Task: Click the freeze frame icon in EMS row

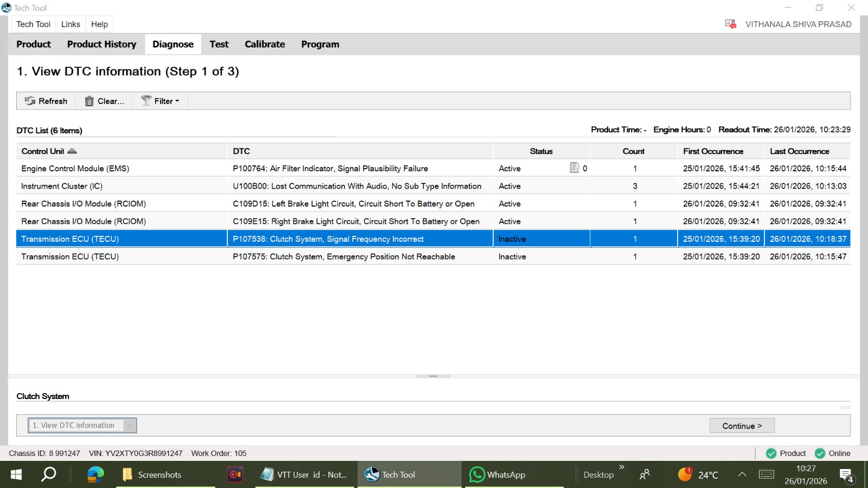Action: [575, 168]
